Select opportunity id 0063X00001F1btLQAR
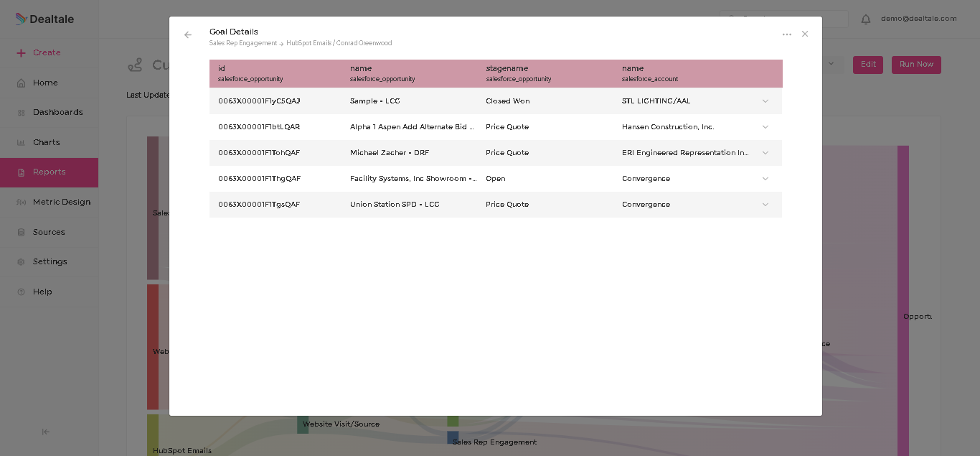This screenshot has width=980, height=456. [259, 127]
